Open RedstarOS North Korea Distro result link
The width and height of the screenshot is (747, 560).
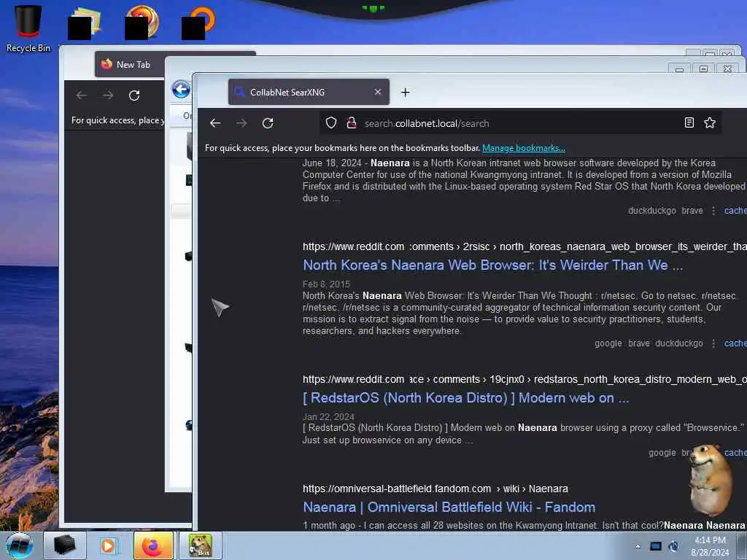click(466, 398)
